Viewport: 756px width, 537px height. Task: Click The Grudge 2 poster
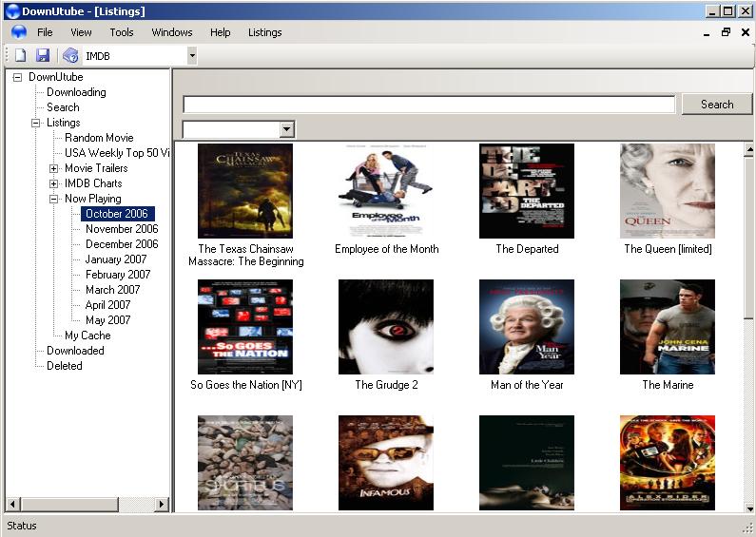[386, 327]
